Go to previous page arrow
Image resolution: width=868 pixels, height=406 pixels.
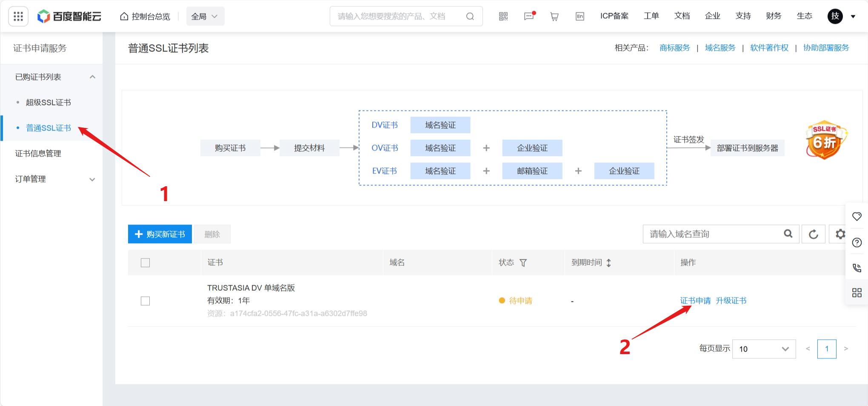pos(808,349)
